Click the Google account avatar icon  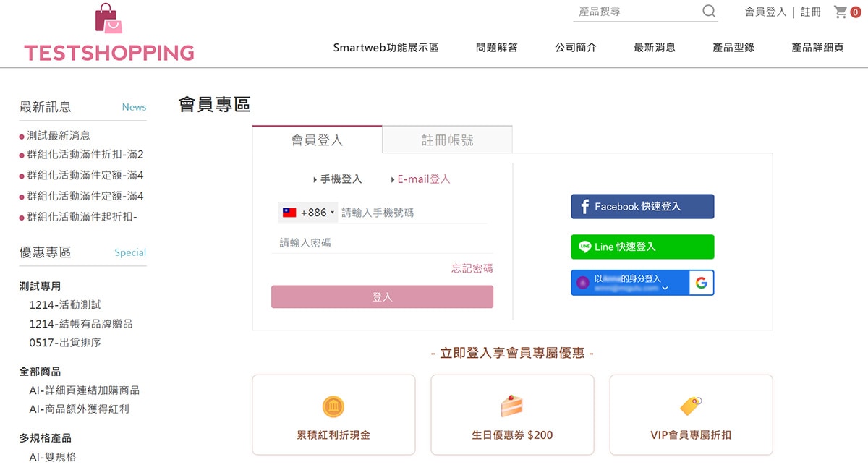point(583,283)
